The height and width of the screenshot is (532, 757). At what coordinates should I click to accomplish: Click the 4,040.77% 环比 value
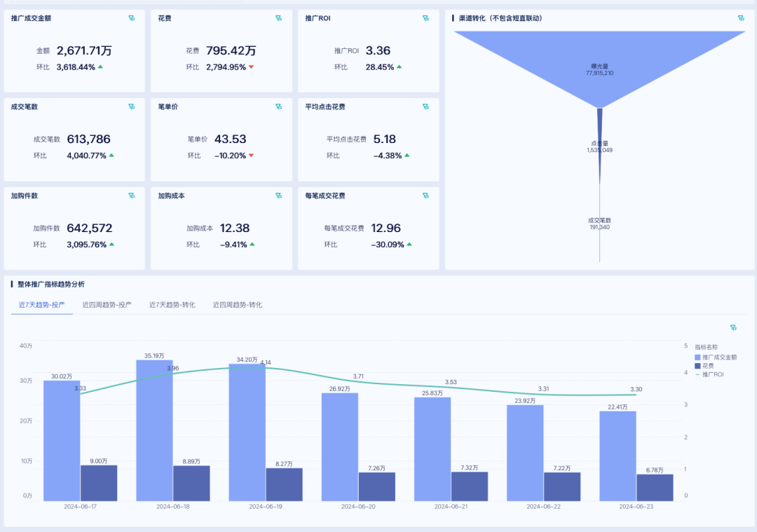[86, 156]
